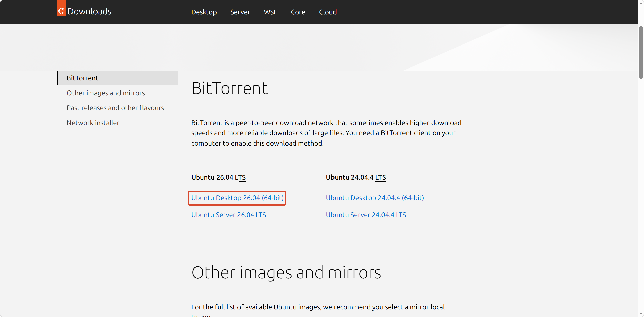Image resolution: width=644 pixels, height=317 pixels.
Task: Download Ubuntu Desktop 26.04 (64-bit) torrent
Action: click(237, 198)
